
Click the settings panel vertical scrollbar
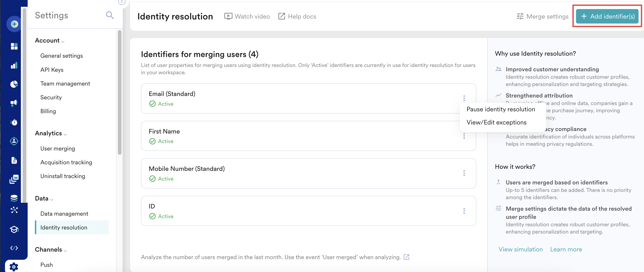(119, 92)
